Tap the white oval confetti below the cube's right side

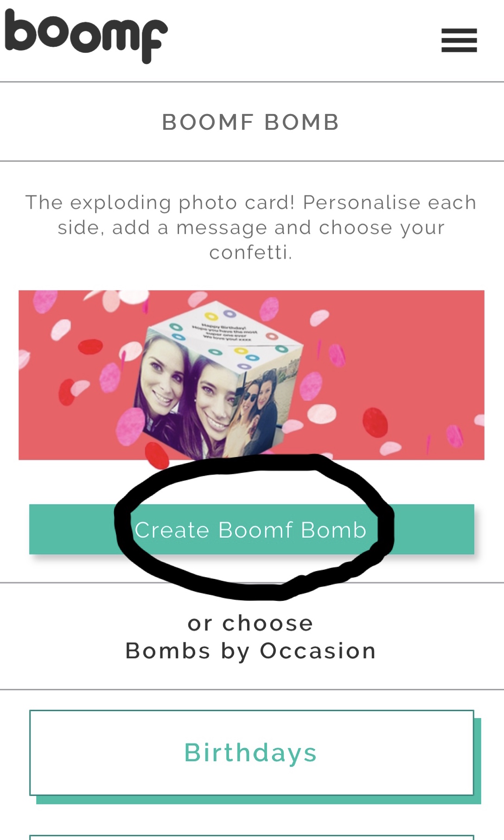[323, 414]
